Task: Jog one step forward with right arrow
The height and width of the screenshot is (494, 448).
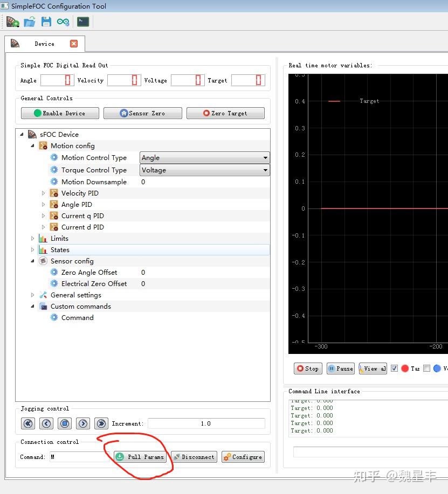Action: coord(82,423)
